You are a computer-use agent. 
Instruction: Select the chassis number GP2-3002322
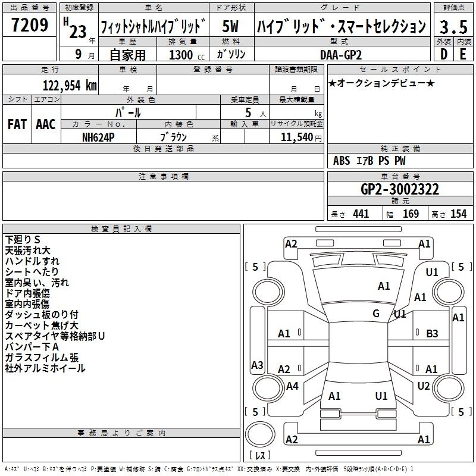click(400, 190)
